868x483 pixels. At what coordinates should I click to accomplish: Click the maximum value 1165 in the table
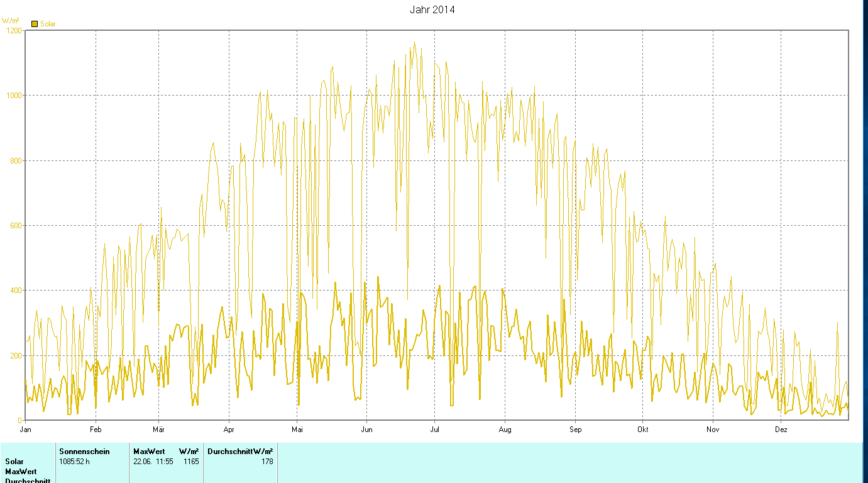click(x=191, y=462)
